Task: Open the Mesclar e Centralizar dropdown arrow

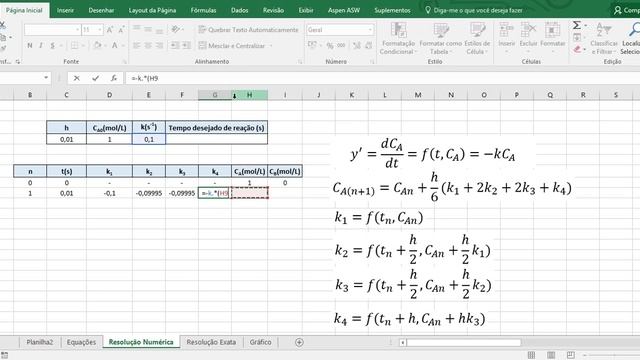Action: point(271,46)
